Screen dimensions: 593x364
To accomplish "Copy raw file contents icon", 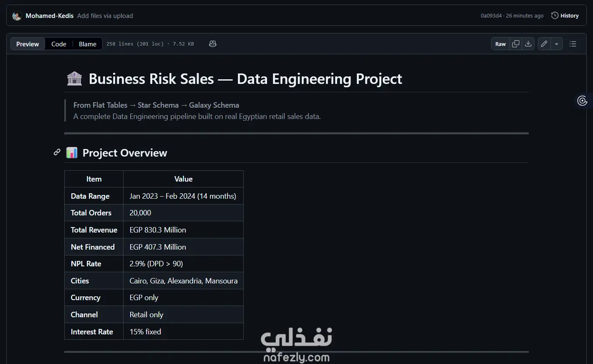I will [x=516, y=44].
